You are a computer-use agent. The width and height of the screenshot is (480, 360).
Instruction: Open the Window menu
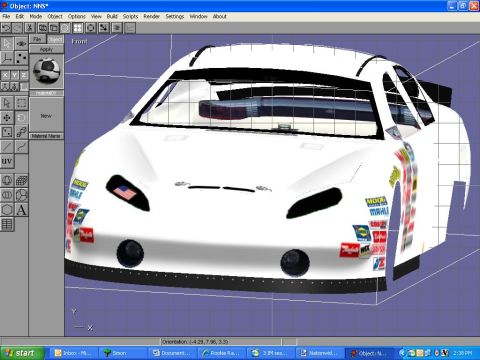(x=198, y=16)
